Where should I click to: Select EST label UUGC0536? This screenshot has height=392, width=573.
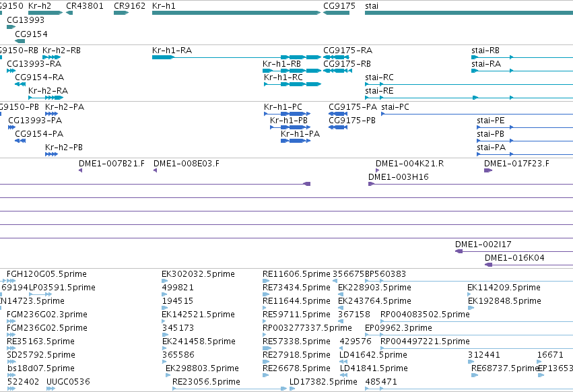68,382
